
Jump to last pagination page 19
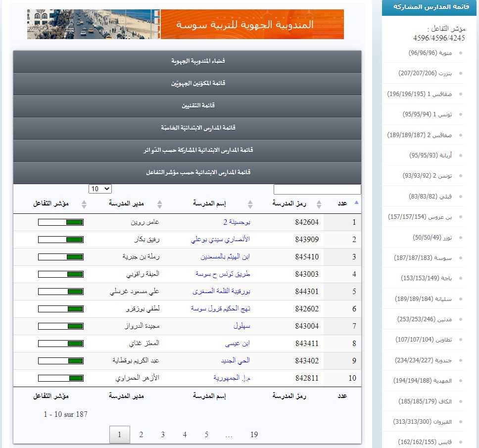[x=254, y=434]
